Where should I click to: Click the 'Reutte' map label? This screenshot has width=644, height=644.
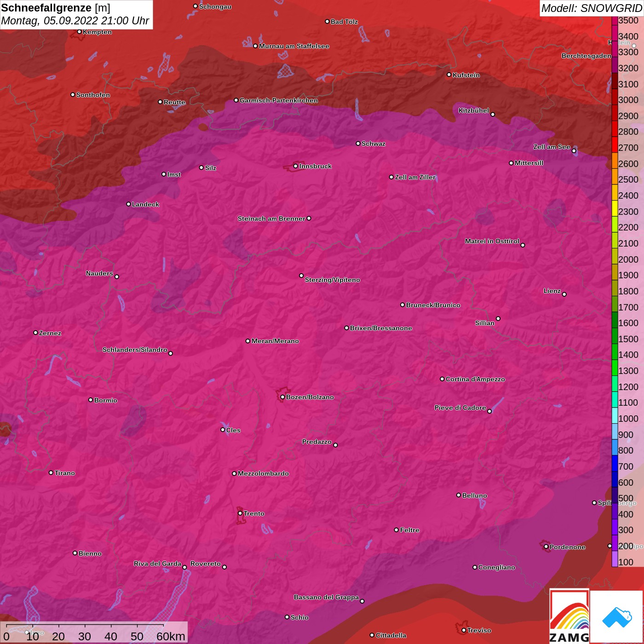(174, 102)
